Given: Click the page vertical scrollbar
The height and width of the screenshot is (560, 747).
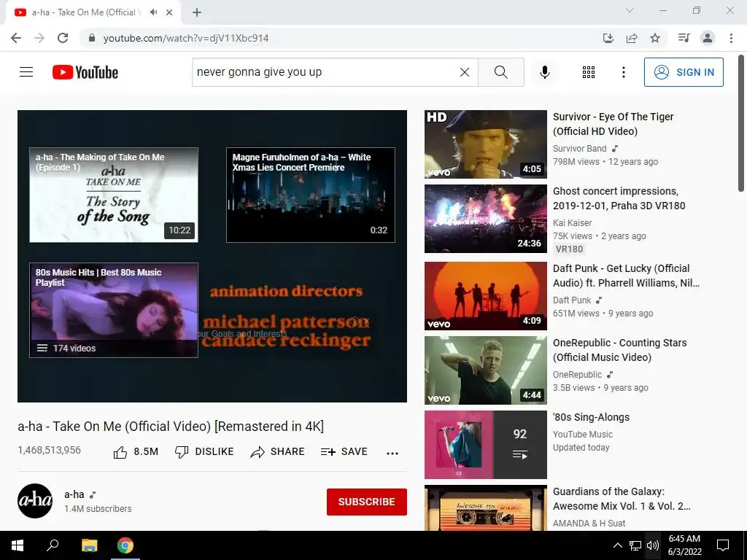Looking at the screenshot, I should [x=741, y=124].
